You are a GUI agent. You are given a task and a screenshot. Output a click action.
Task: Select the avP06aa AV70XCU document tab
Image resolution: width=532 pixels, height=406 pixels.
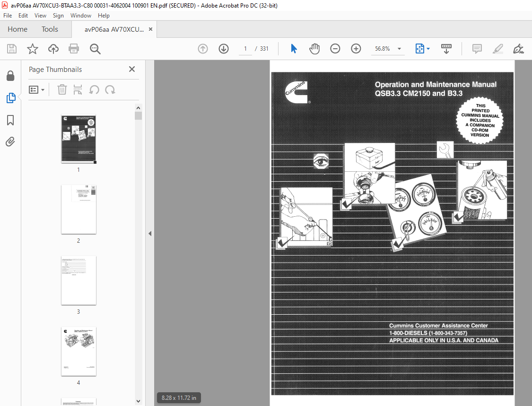pyautogui.click(x=114, y=29)
